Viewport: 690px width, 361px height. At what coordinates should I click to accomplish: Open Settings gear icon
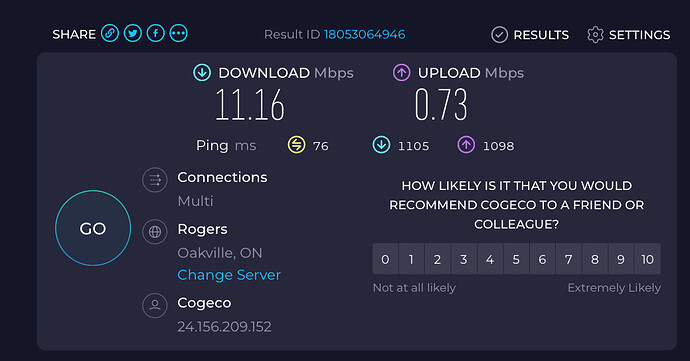pos(595,35)
